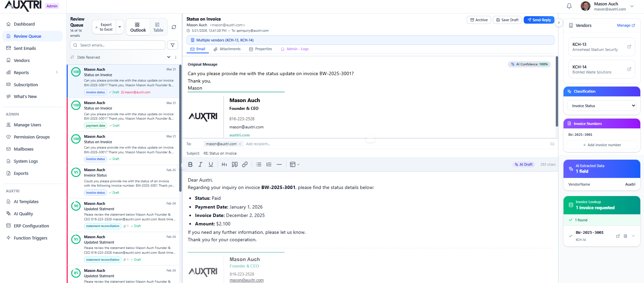Open the insert table dropdown
Image resolution: width=644 pixels, height=283 pixels.
click(295, 164)
